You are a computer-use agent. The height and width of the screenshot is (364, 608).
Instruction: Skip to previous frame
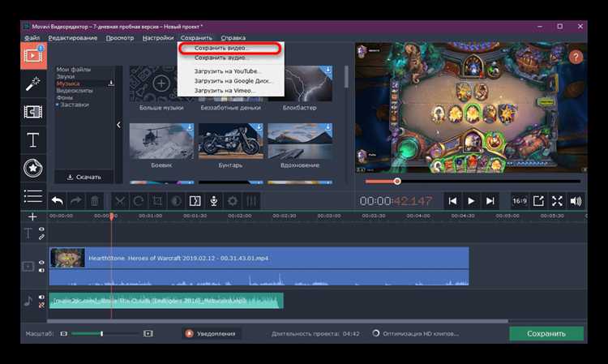(452, 201)
